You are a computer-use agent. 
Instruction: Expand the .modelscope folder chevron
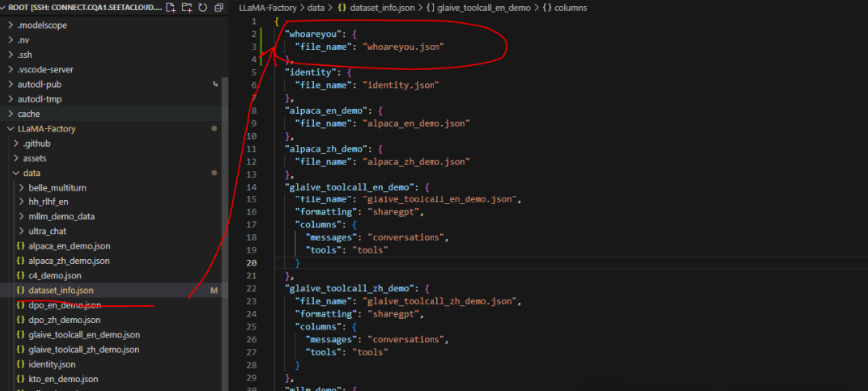pyautogui.click(x=11, y=26)
